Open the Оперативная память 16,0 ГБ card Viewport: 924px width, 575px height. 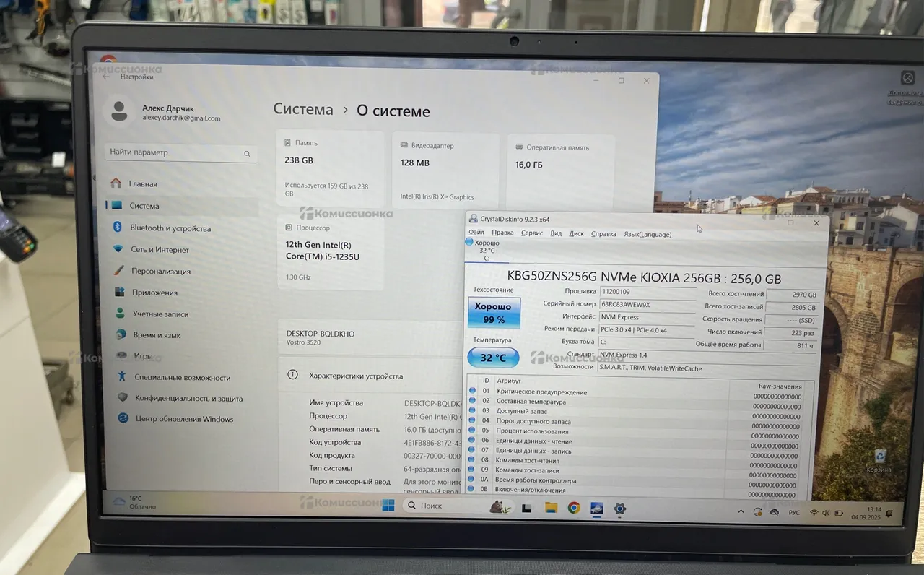(x=559, y=173)
